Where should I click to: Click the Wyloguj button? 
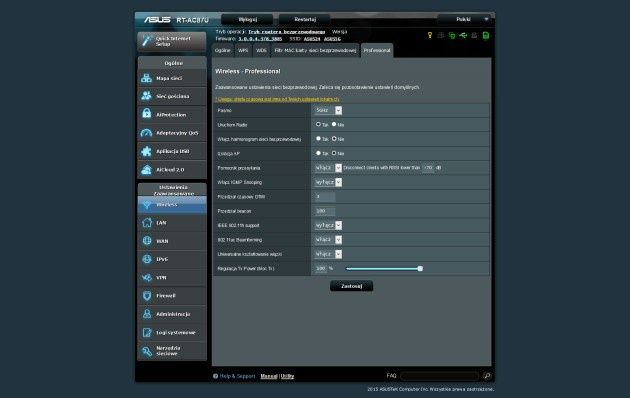[247, 19]
